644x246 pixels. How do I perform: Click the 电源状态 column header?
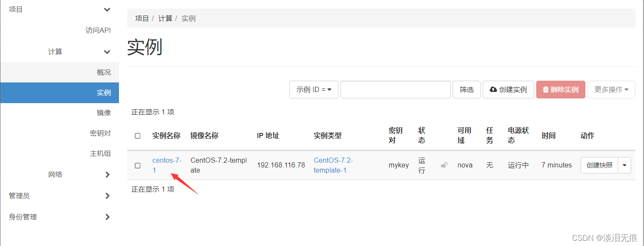tap(518, 136)
